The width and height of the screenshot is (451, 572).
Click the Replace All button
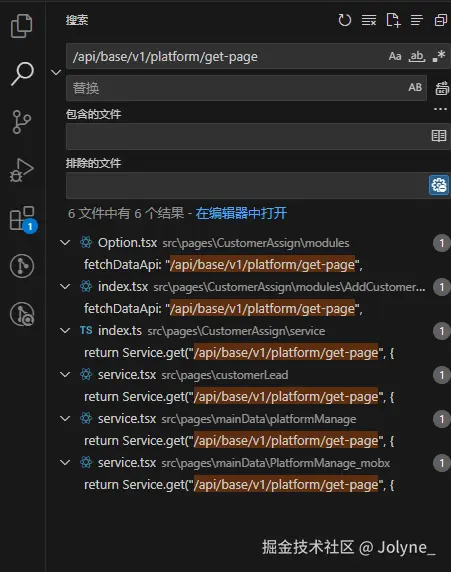pos(442,88)
